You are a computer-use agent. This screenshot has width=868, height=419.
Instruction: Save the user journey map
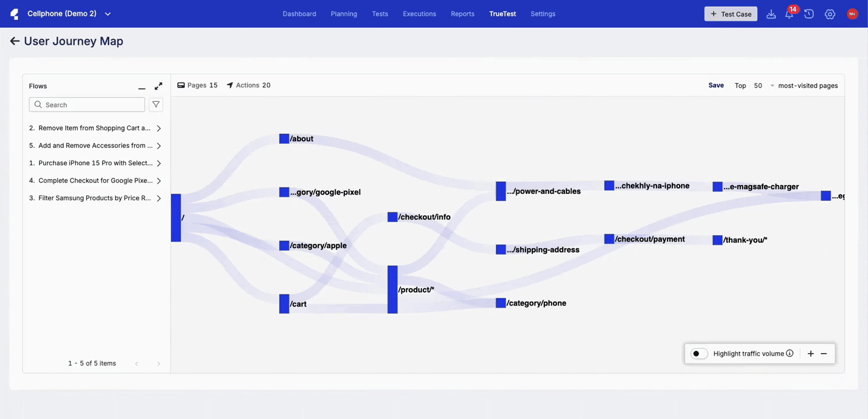click(716, 86)
